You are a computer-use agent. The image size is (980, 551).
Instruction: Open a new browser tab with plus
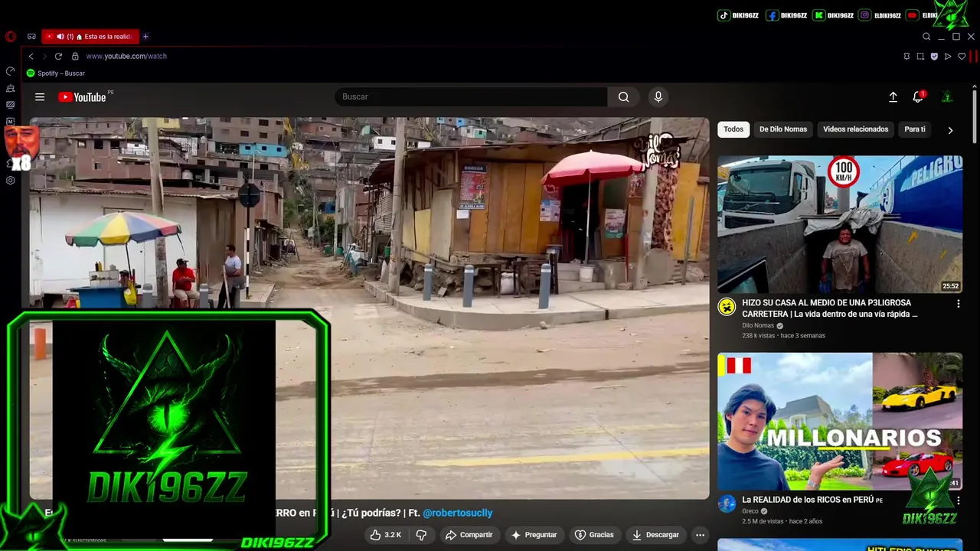(145, 37)
